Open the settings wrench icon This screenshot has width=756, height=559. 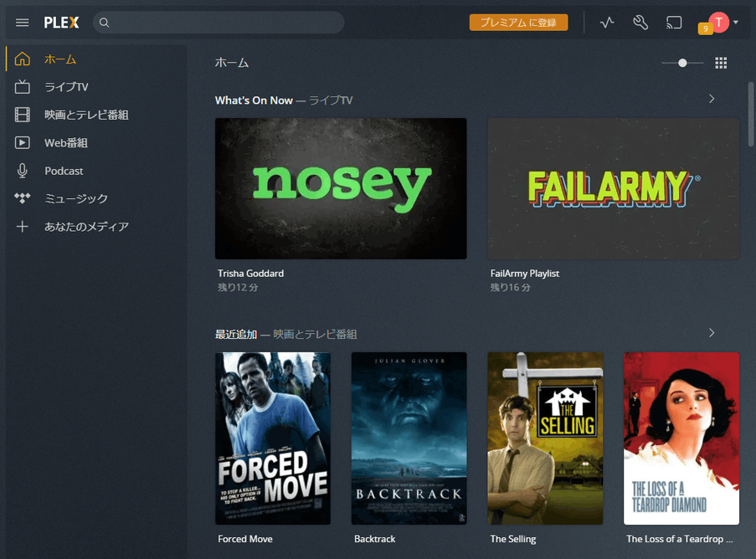(x=640, y=22)
